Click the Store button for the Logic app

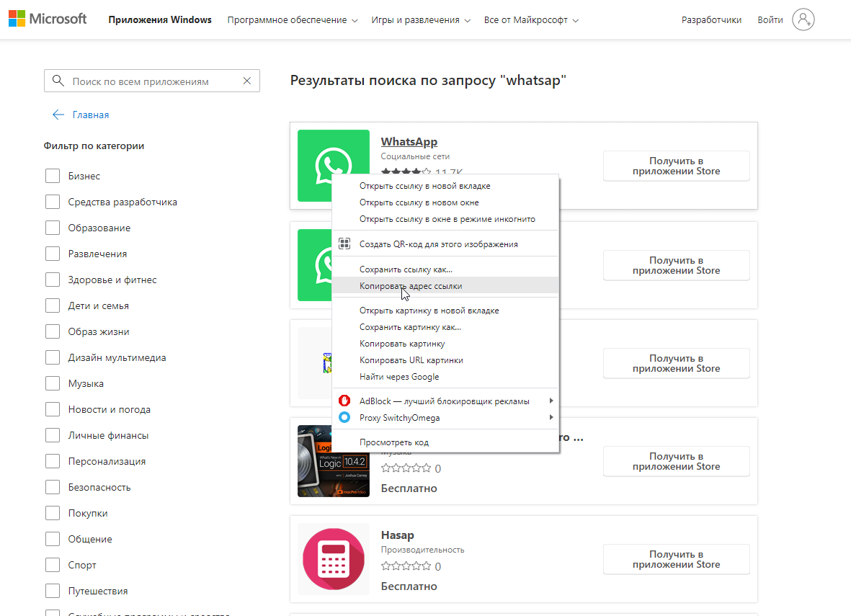click(x=676, y=461)
